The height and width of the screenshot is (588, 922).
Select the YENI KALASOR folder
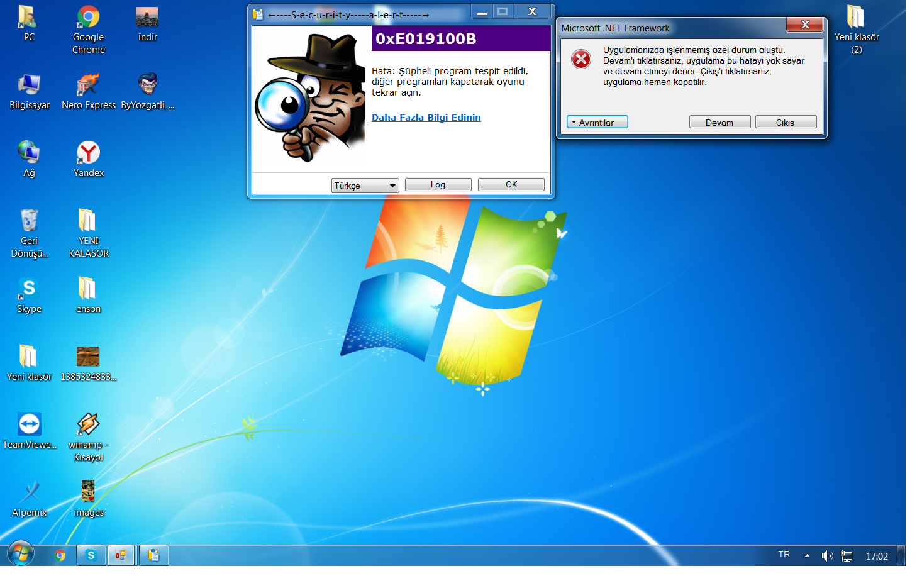tap(89, 233)
